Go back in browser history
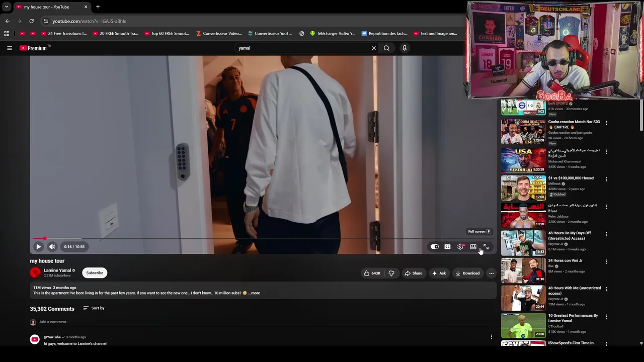 [x=7, y=21]
